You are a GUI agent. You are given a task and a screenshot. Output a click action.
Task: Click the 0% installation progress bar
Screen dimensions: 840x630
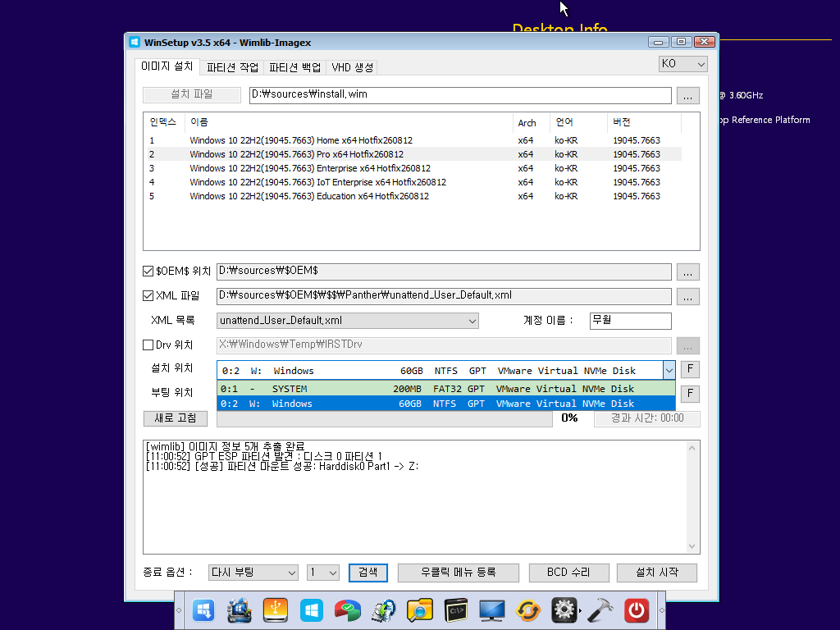pyautogui.click(x=384, y=418)
